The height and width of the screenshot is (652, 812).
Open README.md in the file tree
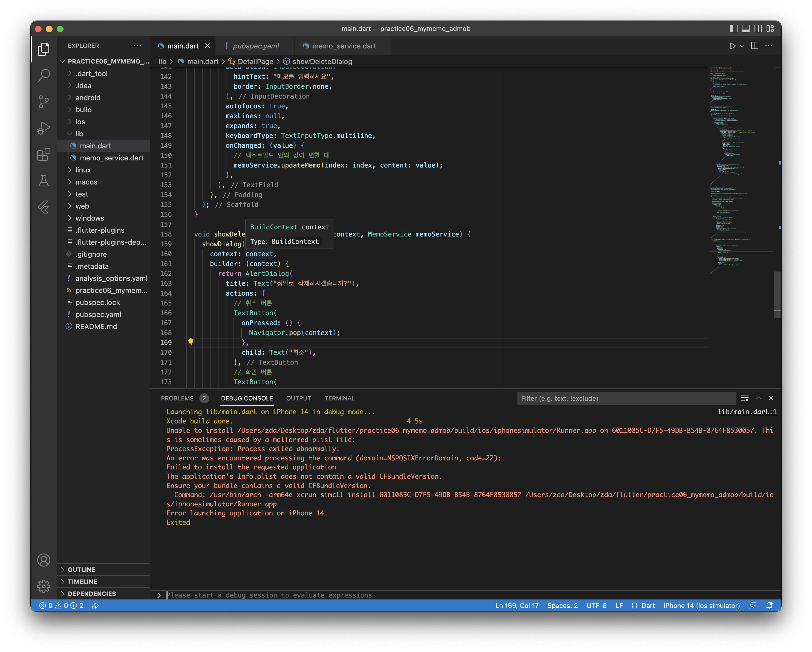point(103,327)
